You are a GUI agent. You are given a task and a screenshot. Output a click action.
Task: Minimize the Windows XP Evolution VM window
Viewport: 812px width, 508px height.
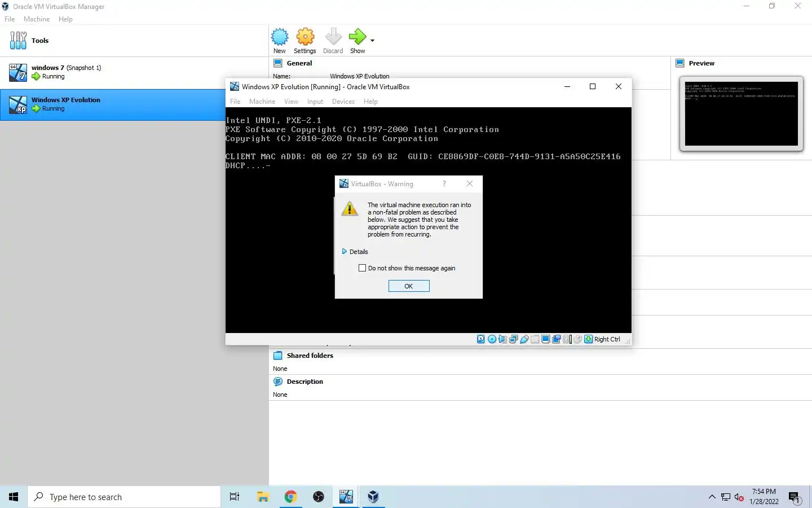tap(567, 86)
